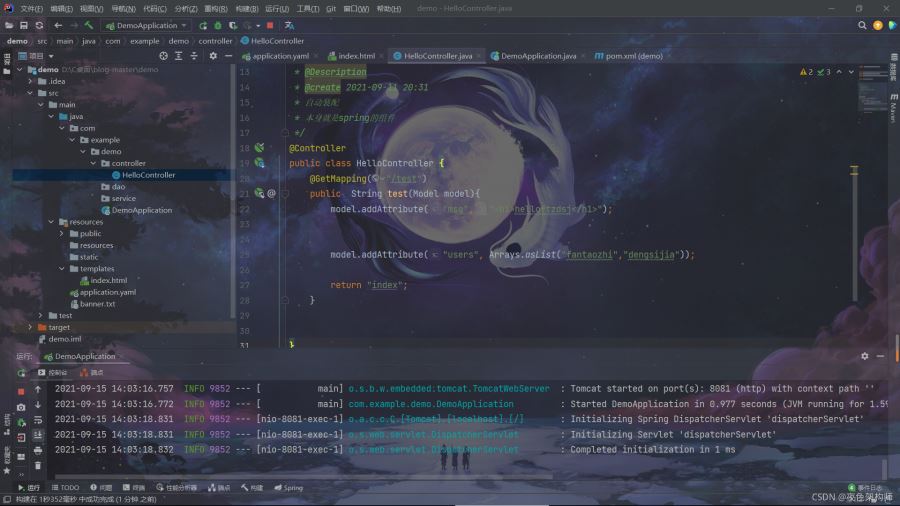Navigate back with the left arrow
This screenshot has width=900, height=506.
click(x=58, y=25)
